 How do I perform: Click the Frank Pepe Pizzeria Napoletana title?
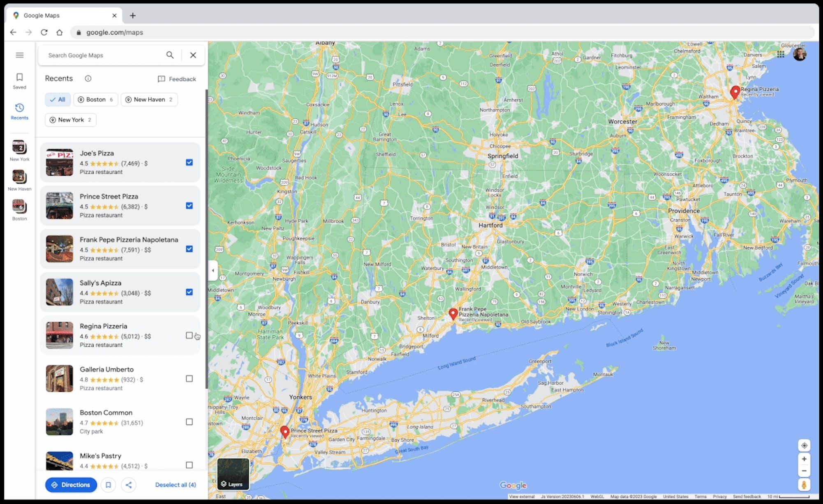tap(129, 239)
